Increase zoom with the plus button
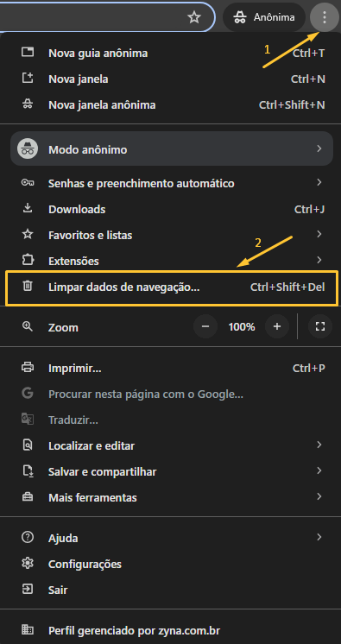This screenshot has height=644, width=341. (x=277, y=327)
